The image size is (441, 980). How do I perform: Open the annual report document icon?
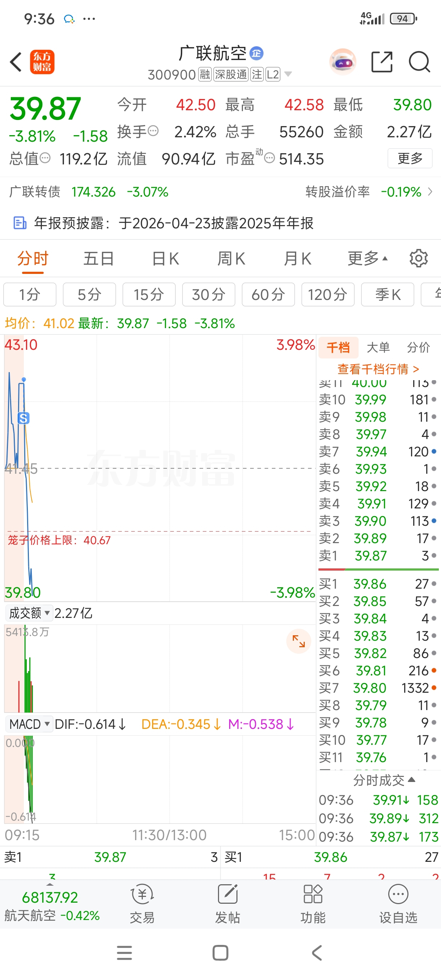tap(20, 223)
